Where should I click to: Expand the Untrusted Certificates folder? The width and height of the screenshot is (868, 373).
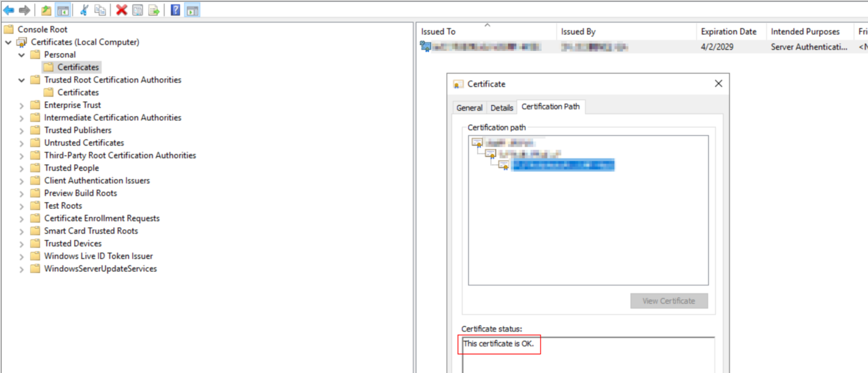[x=22, y=143]
